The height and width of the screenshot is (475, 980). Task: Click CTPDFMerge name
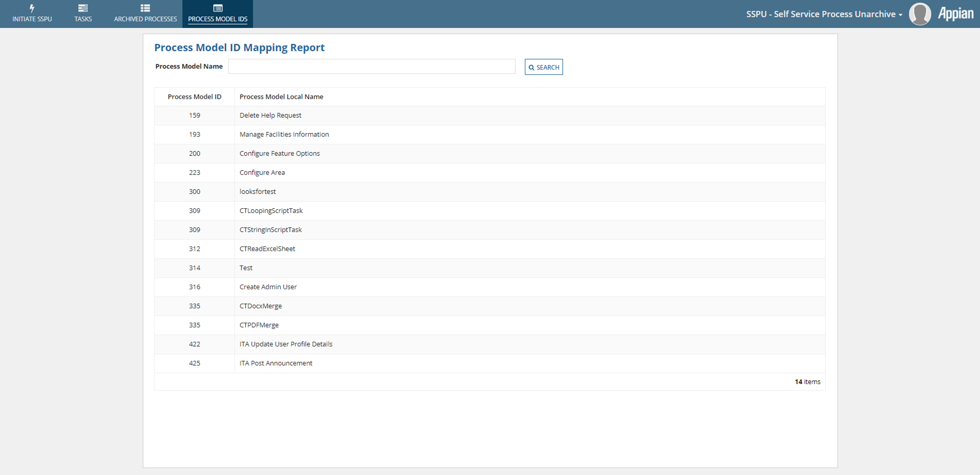(259, 325)
